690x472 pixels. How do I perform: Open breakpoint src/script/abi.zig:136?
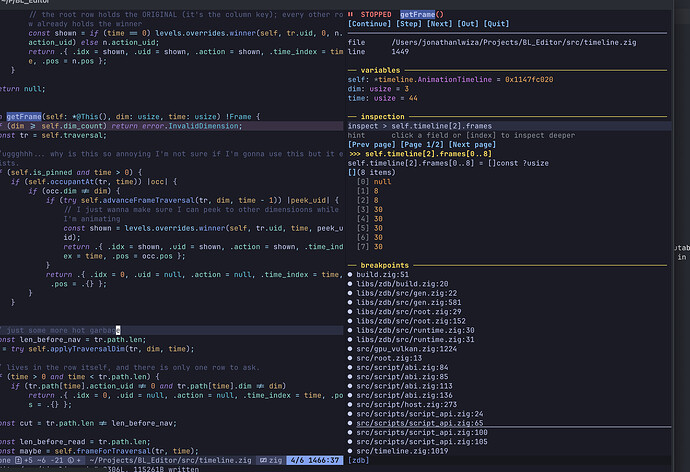[404, 395]
